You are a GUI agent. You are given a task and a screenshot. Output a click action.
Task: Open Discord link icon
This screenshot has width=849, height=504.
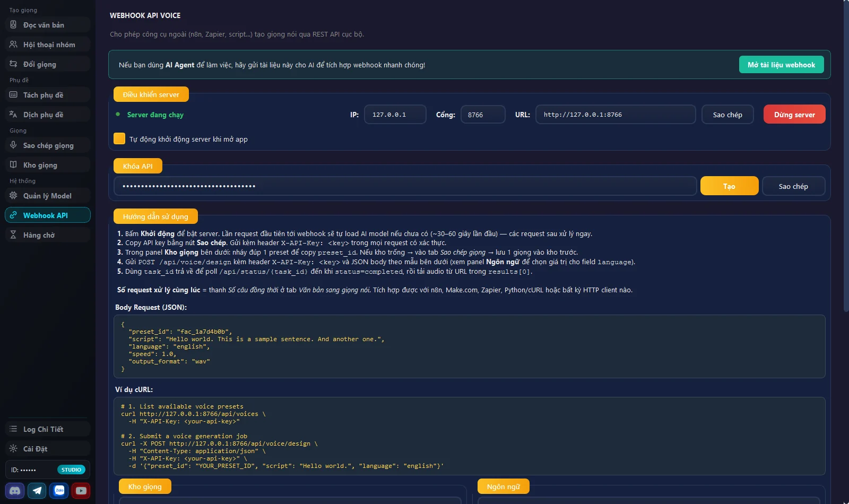tap(15, 491)
